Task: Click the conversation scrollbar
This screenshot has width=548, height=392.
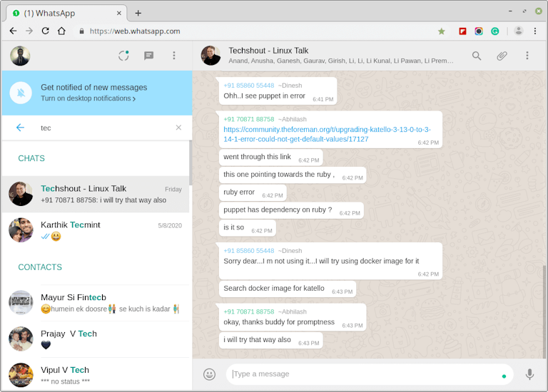Action: click(x=544, y=311)
